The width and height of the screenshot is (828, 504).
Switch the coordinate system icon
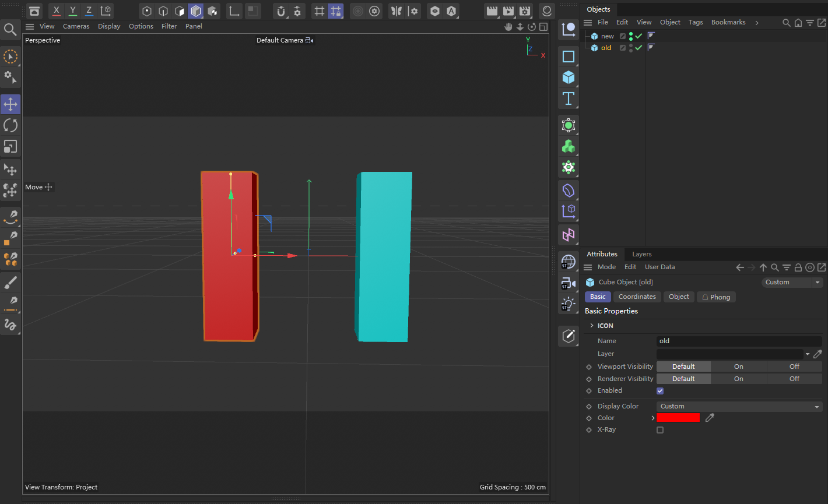[x=106, y=10]
